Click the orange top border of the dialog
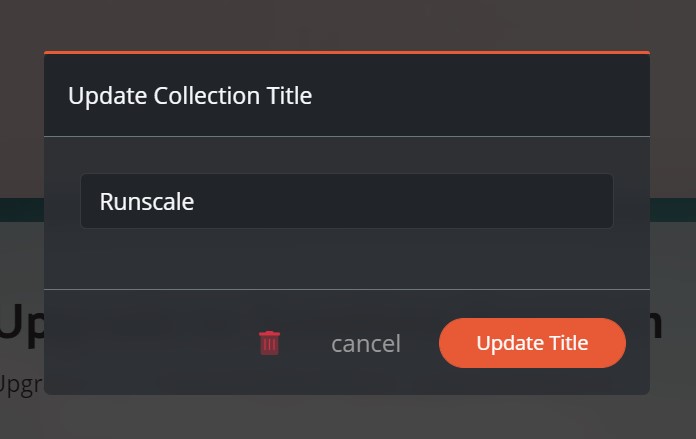696x439 pixels. [346, 52]
